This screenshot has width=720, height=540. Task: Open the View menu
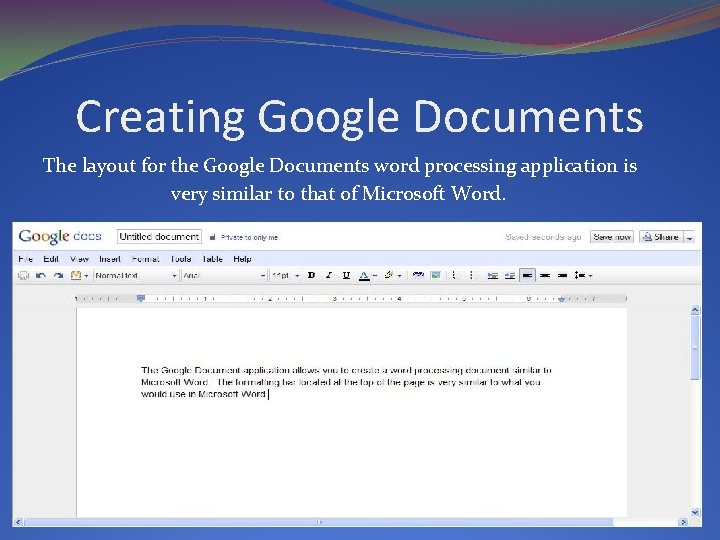tap(79, 259)
